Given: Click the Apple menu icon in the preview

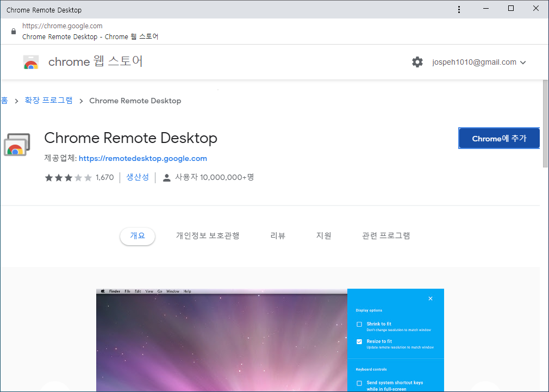Looking at the screenshot, I should (x=103, y=291).
